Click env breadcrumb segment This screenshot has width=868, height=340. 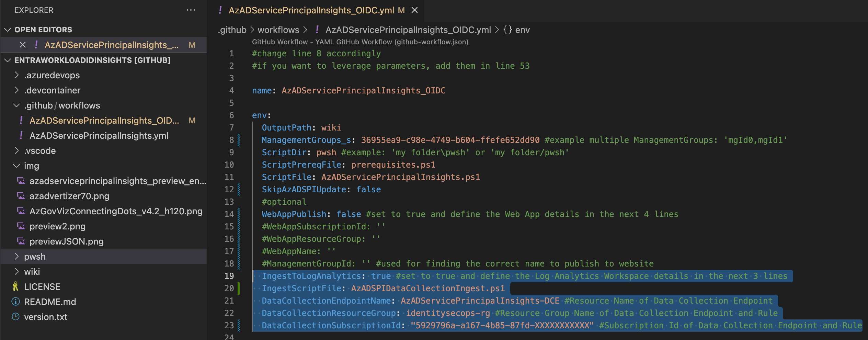pyautogui.click(x=522, y=30)
